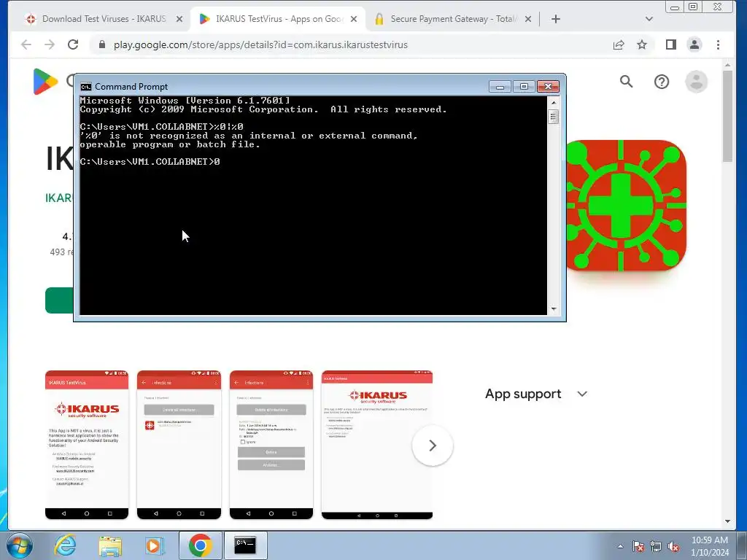Switch to Command Prompt taskbar button

coord(245,545)
